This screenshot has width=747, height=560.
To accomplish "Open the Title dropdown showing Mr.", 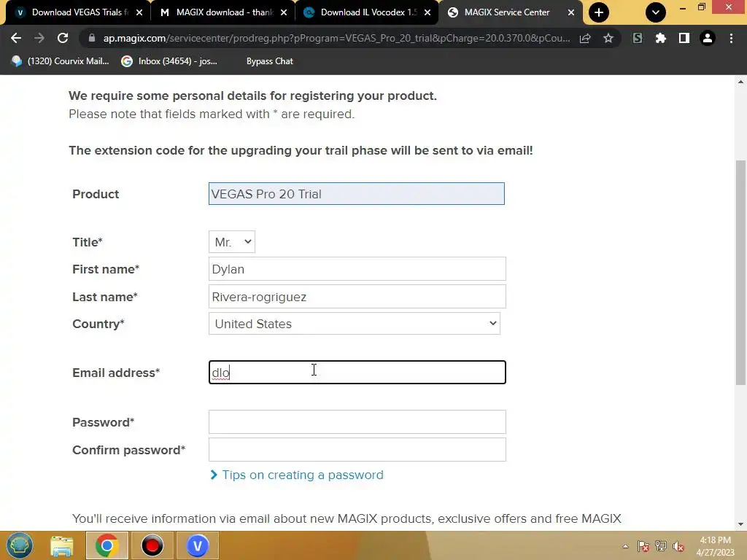I will [232, 242].
